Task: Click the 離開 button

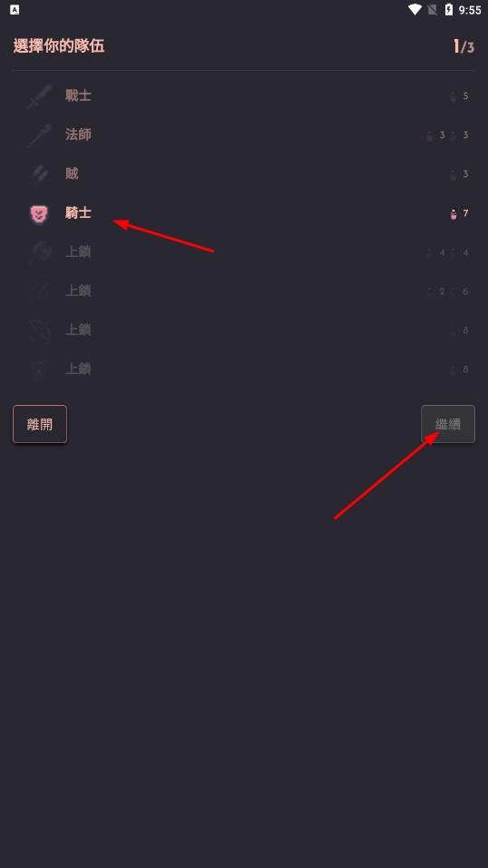Action: tap(40, 424)
